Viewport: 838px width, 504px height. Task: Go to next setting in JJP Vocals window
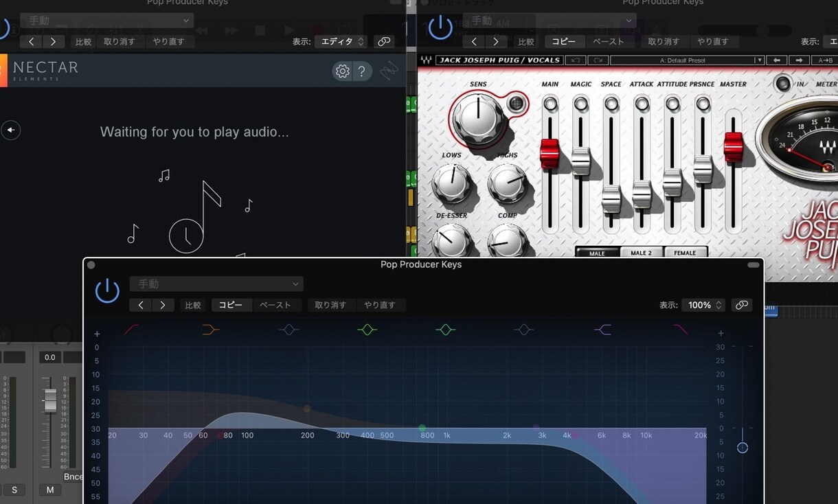(x=495, y=41)
